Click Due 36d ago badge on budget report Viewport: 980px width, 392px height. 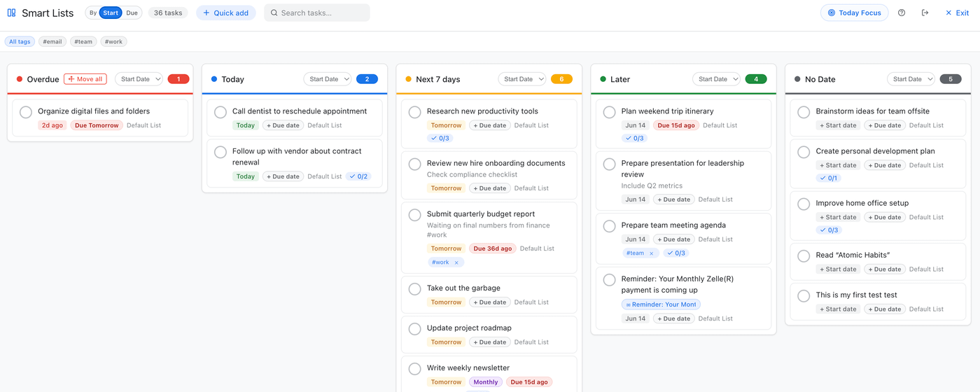pyautogui.click(x=493, y=248)
